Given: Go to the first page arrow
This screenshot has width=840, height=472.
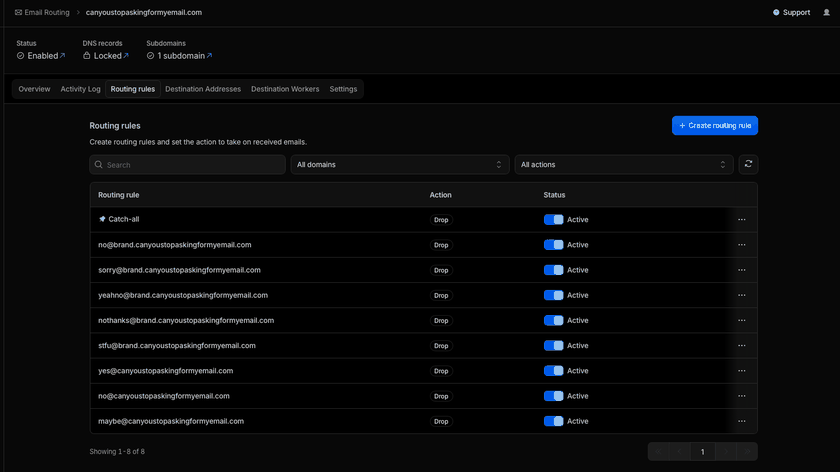Looking at the screenshot, I should pyautogui.click(x=658, y=452).
